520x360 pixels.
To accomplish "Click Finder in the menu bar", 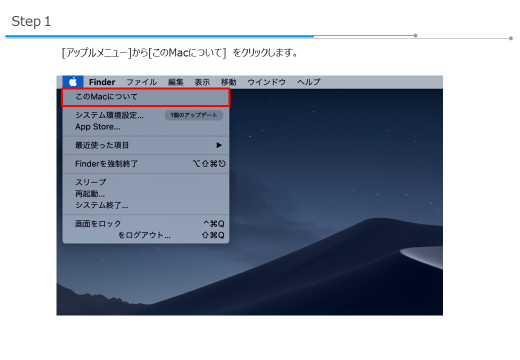I will click(102, 82).
